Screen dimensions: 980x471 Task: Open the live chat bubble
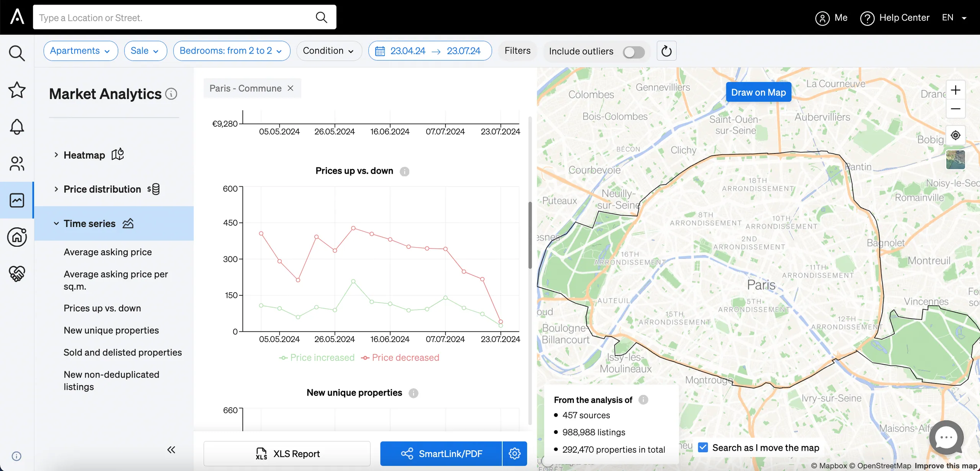(946, 437)
